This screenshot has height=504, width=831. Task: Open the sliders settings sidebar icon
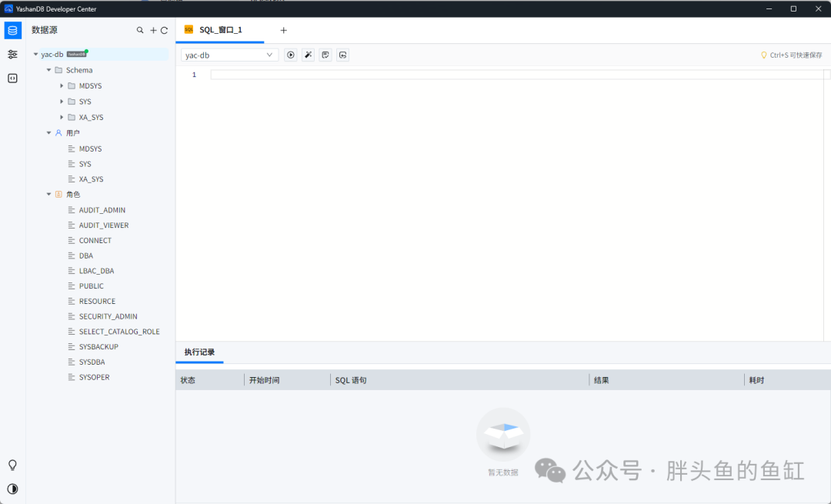(13, 55)
